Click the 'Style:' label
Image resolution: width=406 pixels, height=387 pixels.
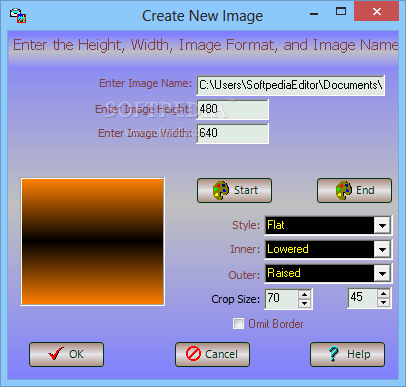click(x=246, y=225)
